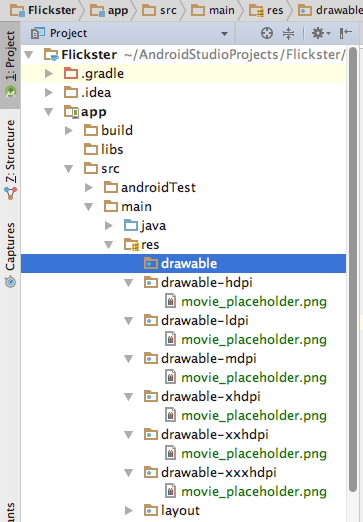
Task: Select the androidTest folder
Action: tap(158, 187)
